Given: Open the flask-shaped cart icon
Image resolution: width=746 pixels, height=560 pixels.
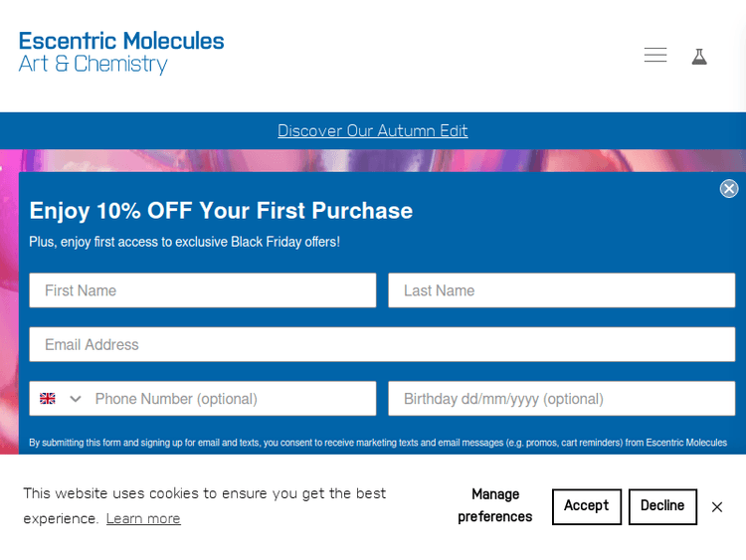Looking at the screenshot, I should (699, 57).
